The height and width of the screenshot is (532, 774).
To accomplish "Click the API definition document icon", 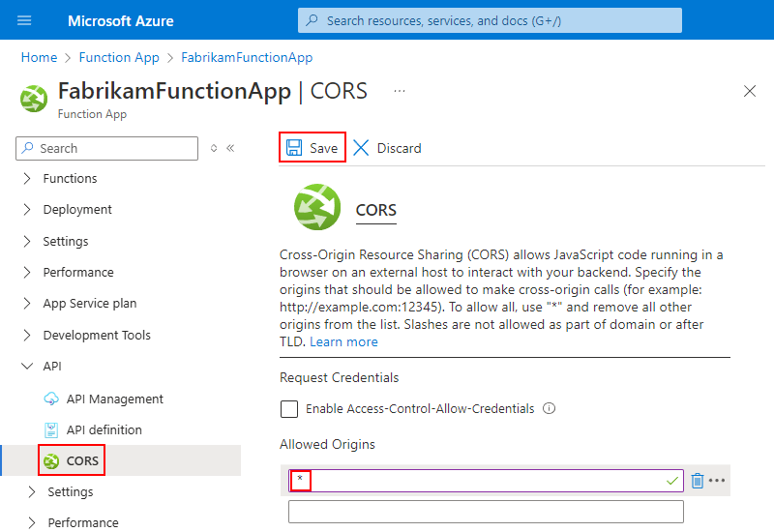I will 51,430.
